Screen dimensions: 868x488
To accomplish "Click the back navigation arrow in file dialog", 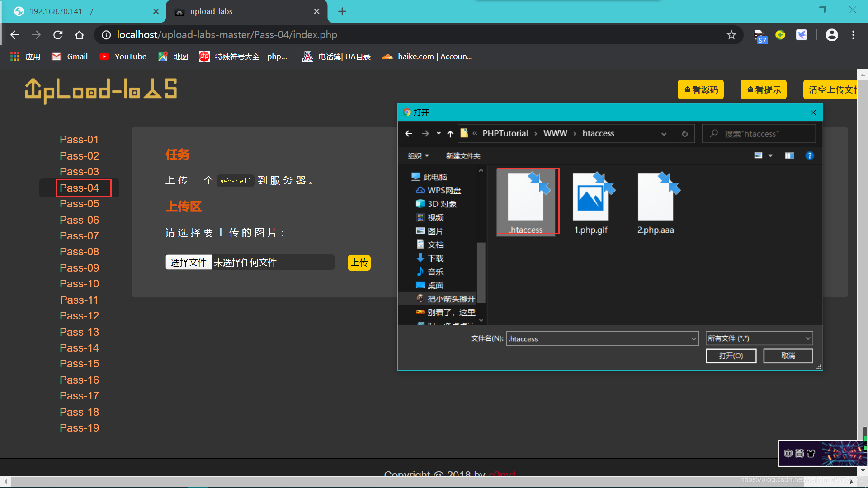I will (409, 133).
